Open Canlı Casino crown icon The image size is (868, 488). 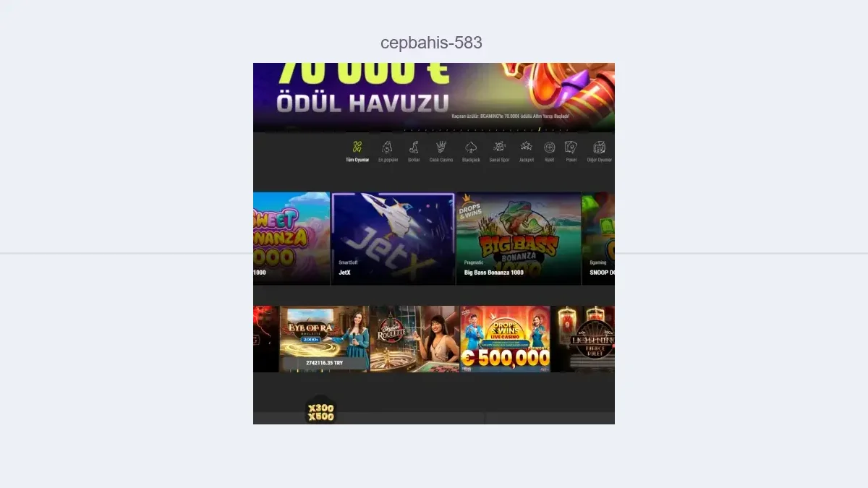441,151
